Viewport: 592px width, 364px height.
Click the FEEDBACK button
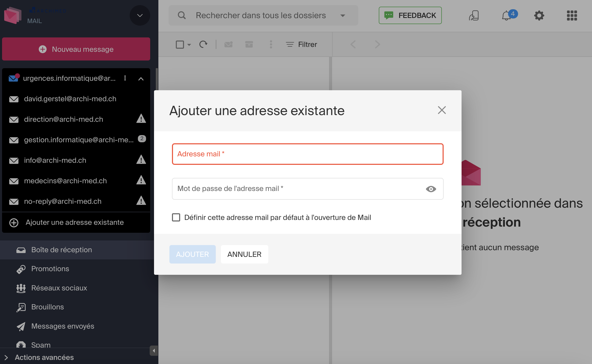[410, 15]
